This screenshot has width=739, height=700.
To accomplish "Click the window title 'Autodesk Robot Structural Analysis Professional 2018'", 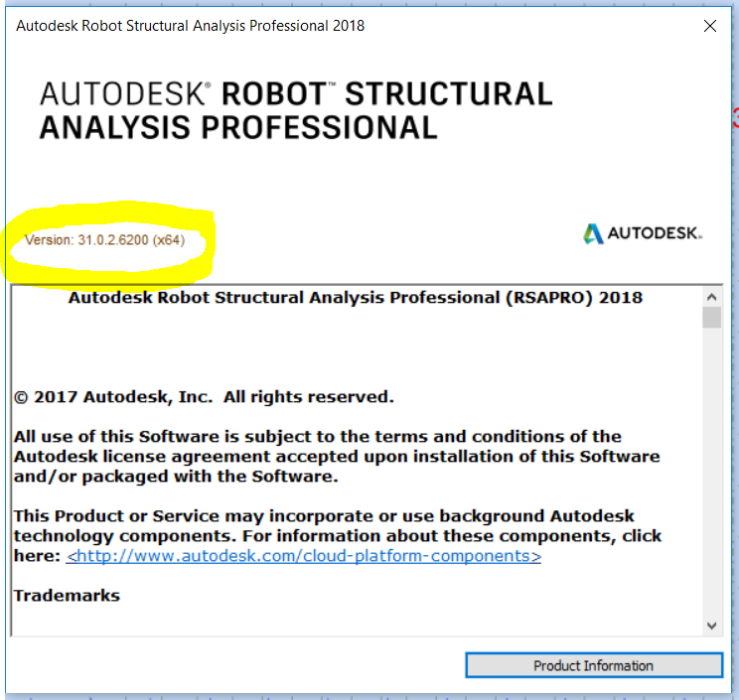I will pos(190,26).
